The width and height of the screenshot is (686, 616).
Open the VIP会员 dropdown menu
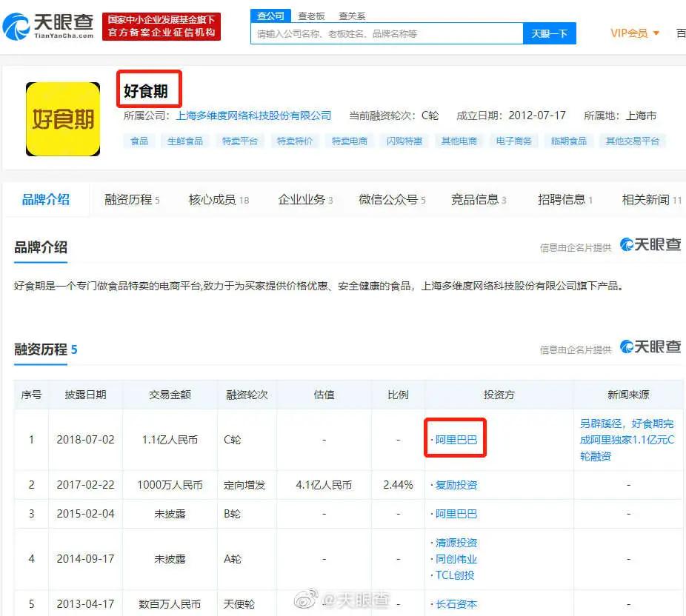click(633, 33)
